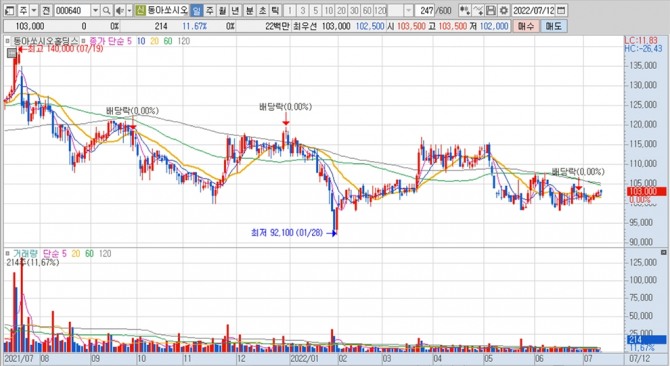Open the 주 market type dropdown arrow
Image resolution: width=670 pixels, height=366 pixels.
(x=33, y=10)
